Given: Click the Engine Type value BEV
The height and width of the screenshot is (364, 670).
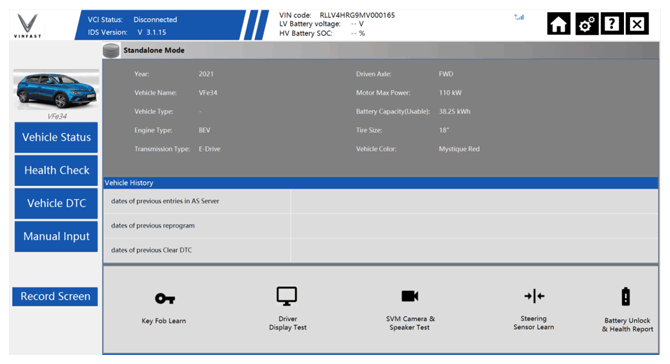Looking at the screenshot, I should [204, 130].
